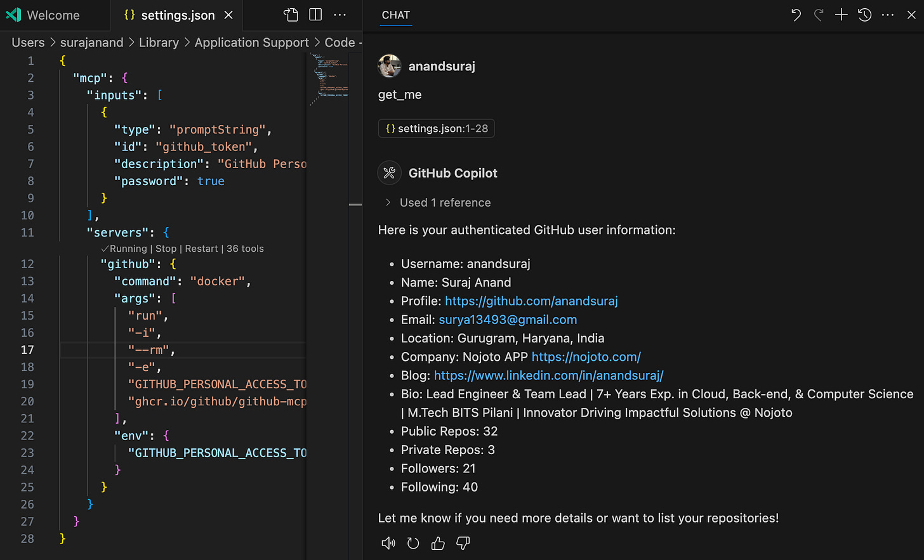
Task: Open the Welcome tab
Action: 43,15
